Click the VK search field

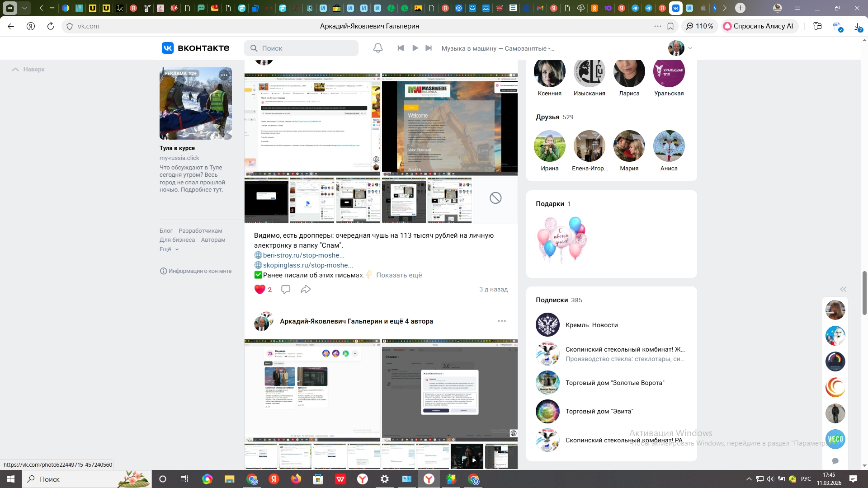pos(302,48)
